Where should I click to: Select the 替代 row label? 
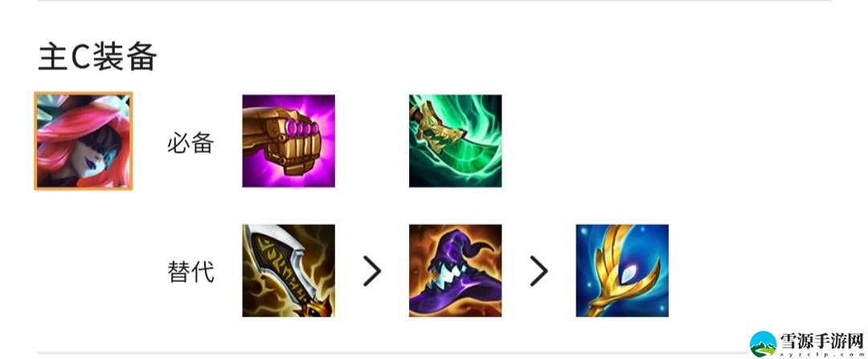pos(190,273)
